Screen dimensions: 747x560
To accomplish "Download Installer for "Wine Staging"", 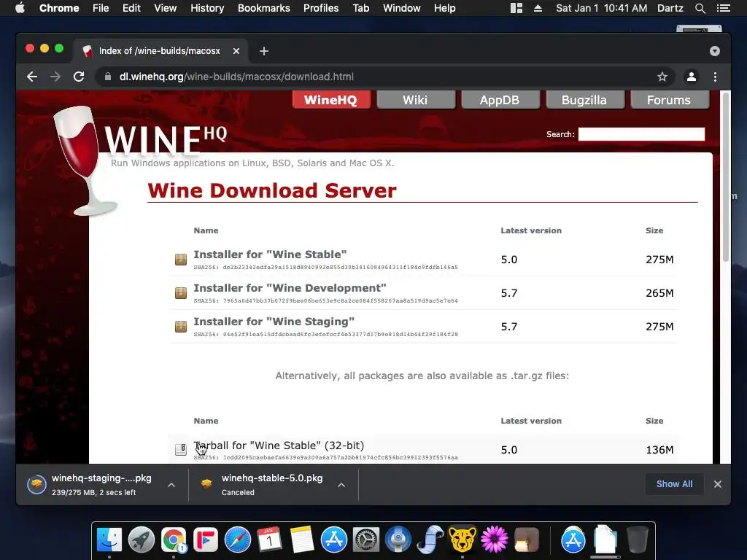I will (x=274, y=322).
